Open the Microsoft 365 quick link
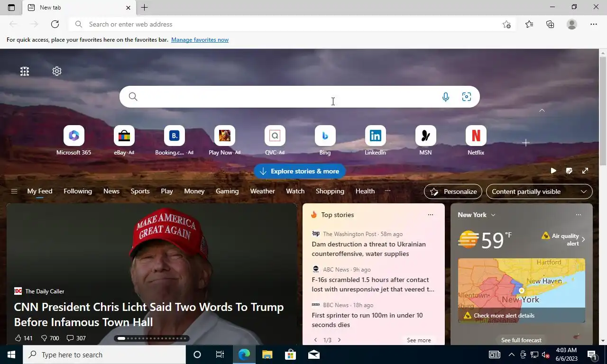This screenshot has width=607, height=364. click(74, 140)
